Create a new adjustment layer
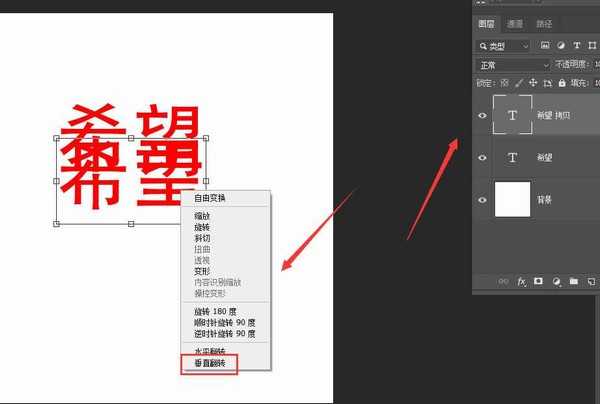This screenshot has height=404, width=600. click(555, 282)
